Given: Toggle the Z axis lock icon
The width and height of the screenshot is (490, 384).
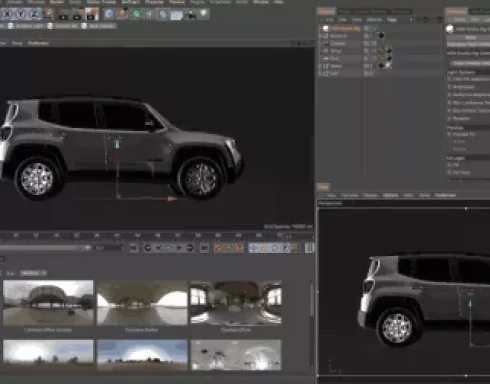Looking at the screenshot, I should 35,14.
